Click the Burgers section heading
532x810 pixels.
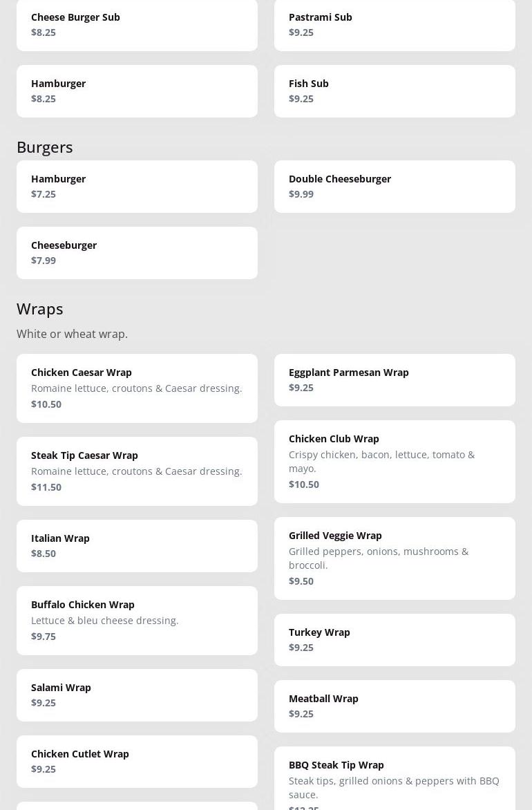[x=45, y=147]
